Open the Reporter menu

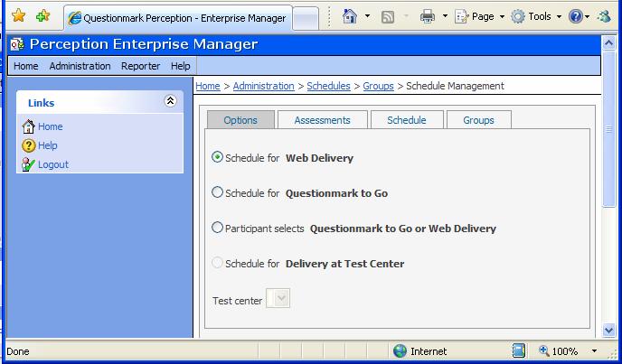coord(140,66)
